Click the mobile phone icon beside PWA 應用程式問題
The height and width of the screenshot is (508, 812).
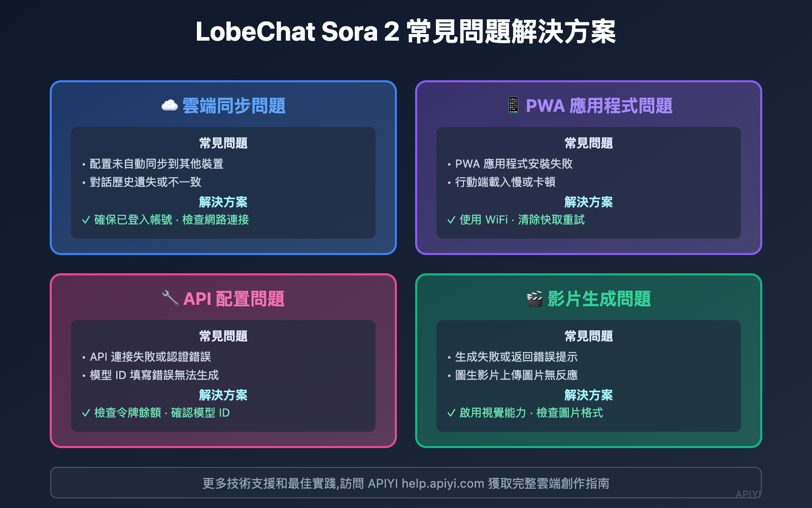pyautogui.click(x=513, y=105)
